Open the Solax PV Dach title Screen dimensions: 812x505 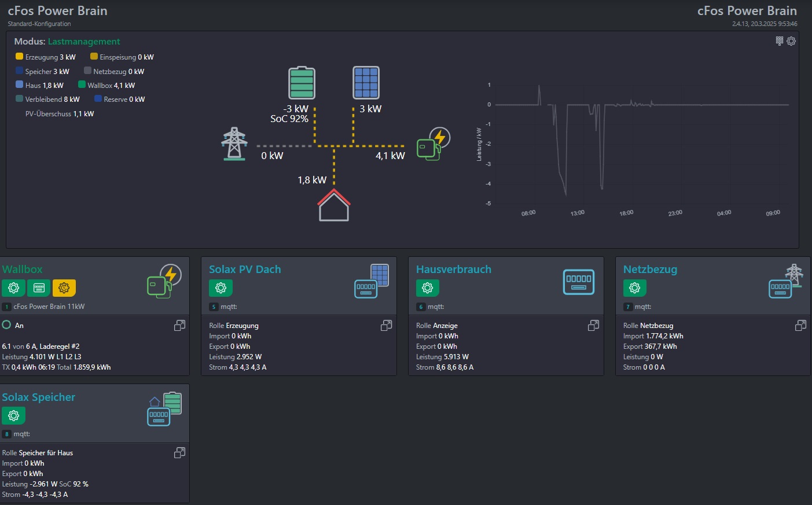245,269
